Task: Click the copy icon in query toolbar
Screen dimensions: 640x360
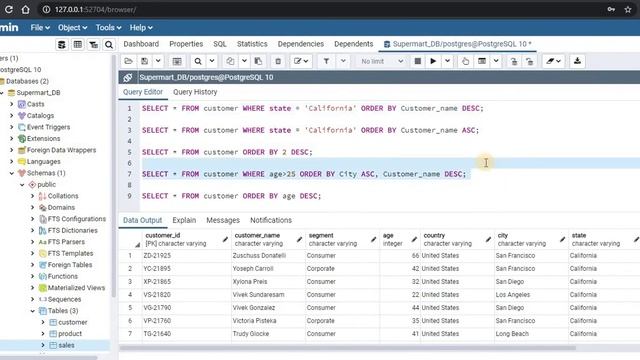Action: pyautogui.click(x=230, y=61)
